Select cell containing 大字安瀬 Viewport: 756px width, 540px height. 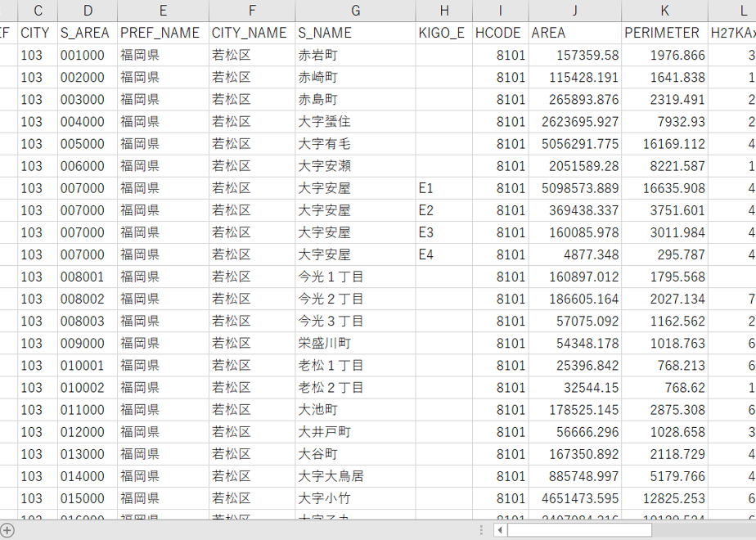coord(355,166)
